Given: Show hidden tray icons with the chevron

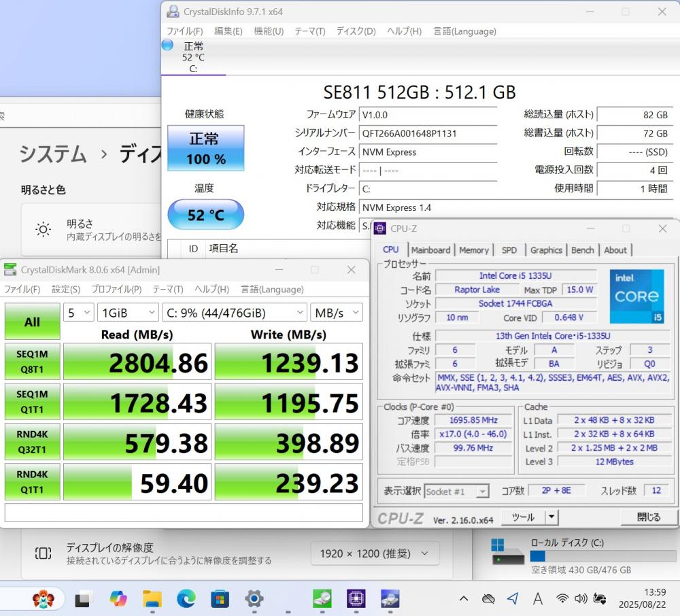Looking at the screenshot, I should click(x=464, y=599).
